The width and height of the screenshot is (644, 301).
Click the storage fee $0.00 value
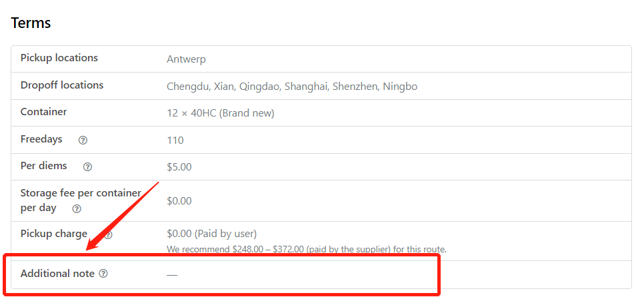pos(179,201)
